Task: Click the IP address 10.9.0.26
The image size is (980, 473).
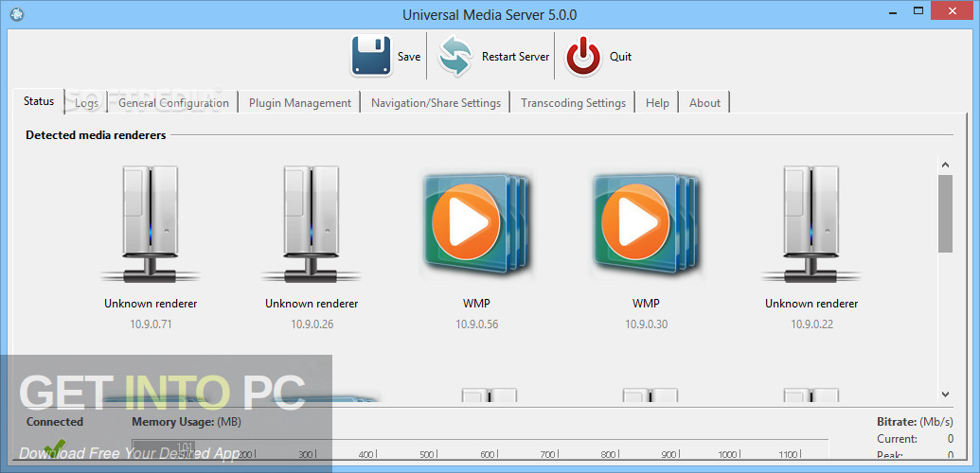Action: 312,324
